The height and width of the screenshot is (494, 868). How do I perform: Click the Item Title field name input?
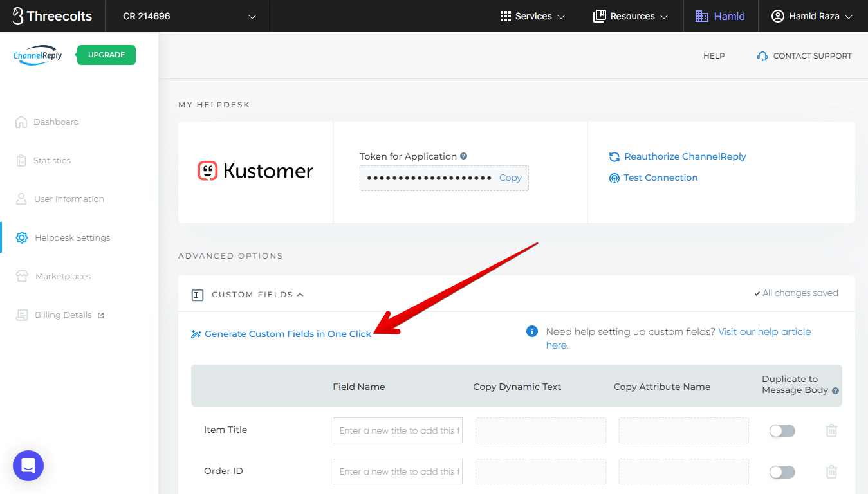tap(398, 430)
